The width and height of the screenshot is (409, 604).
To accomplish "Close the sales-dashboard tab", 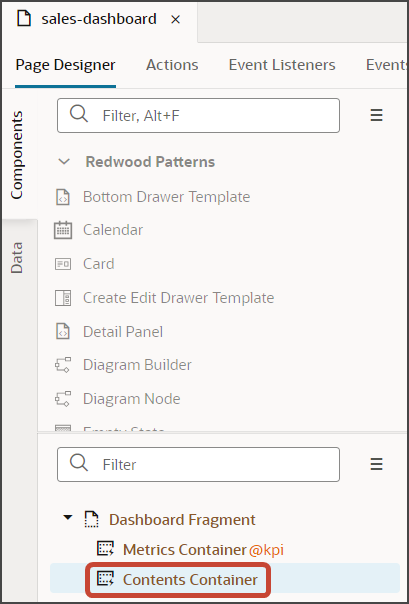I will (176, 19).
